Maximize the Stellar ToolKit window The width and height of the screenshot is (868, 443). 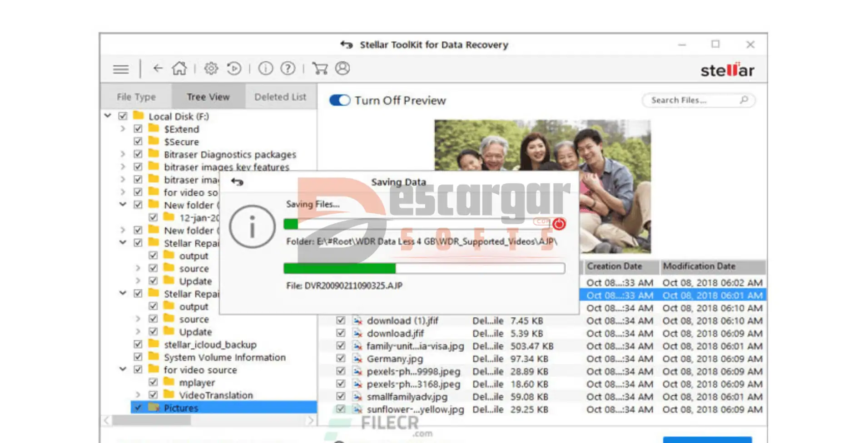pyautogui.click(x=715, y=44)
